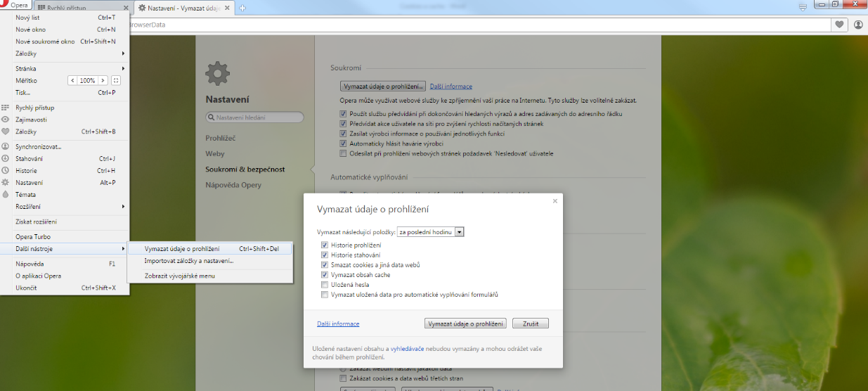Click the address bar field
This screenshot has width=868, height=391.
tap(479, 25)
